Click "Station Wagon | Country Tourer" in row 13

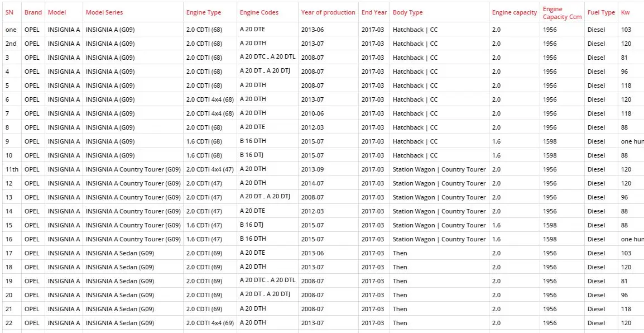point(439,197)
